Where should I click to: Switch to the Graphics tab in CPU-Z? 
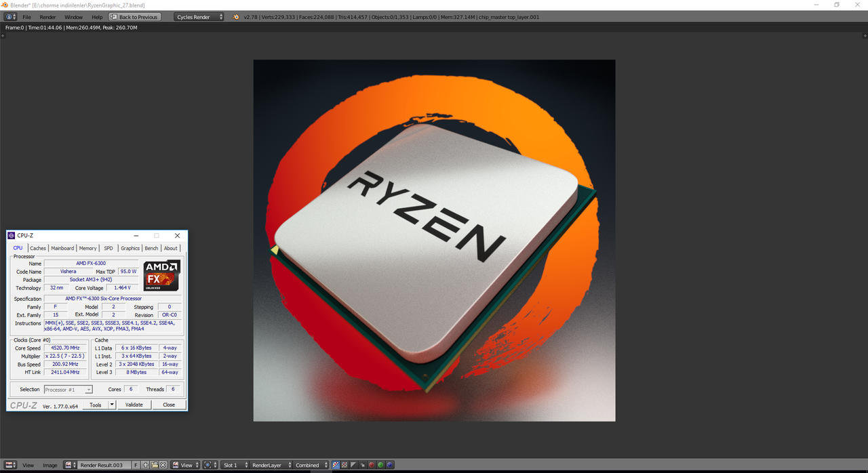pos(130,248)
